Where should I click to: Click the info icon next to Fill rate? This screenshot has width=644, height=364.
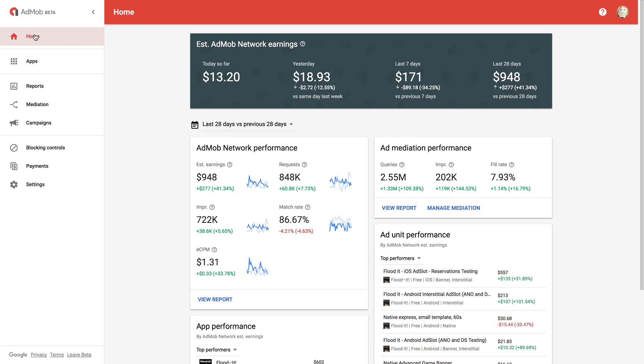512,165
